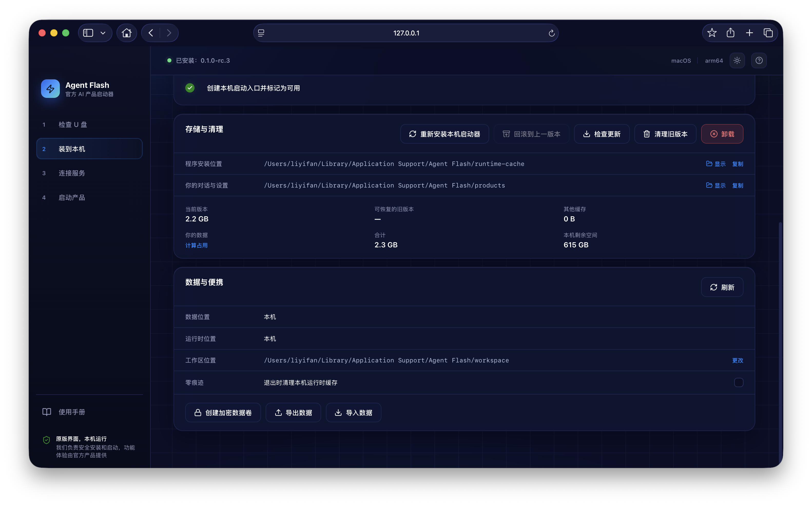Select step 3 连接服务
812x506 pixels.
(x=89, y=173)
